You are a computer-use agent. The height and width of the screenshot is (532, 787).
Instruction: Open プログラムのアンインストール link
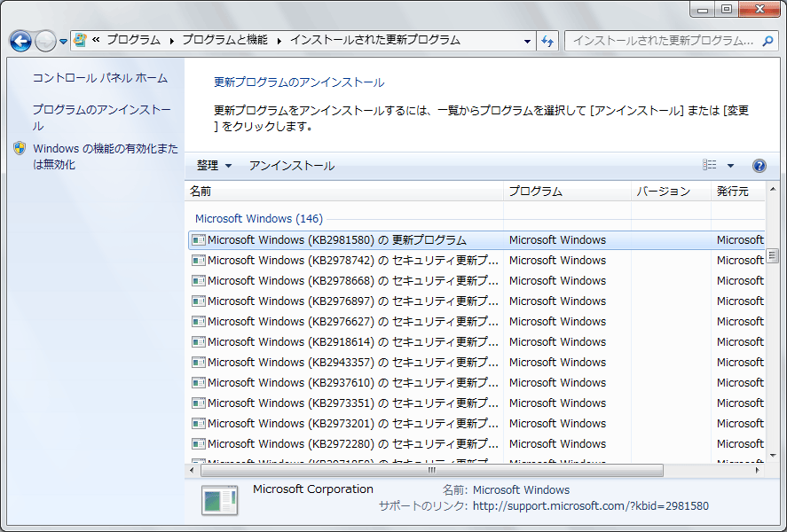[102, 118]
